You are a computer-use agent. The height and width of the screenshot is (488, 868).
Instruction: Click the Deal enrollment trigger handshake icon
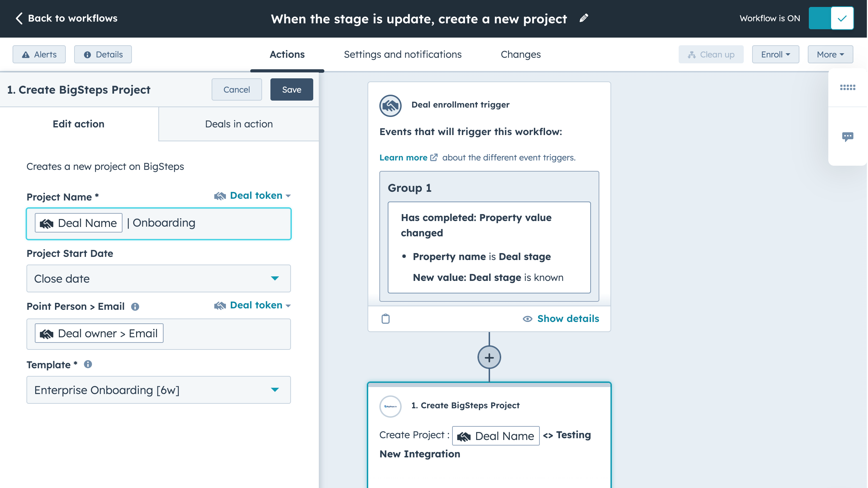[x=390, y=105]
